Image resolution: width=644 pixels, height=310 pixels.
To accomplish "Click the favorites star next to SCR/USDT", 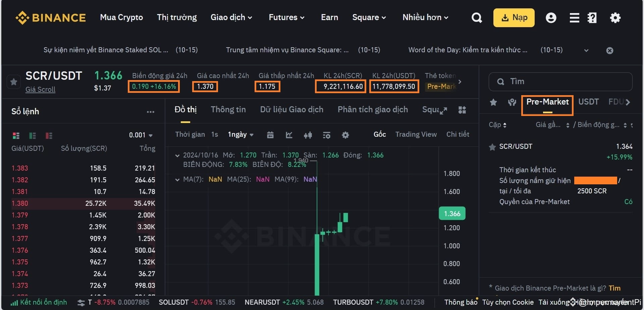I will click(x=13, y=82).
